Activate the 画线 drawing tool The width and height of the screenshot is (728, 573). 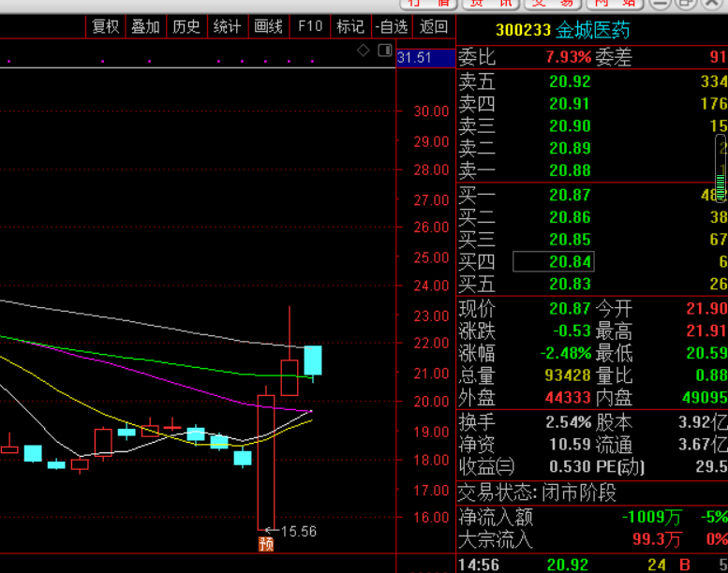pyautogui.click(x=268, y=27)
